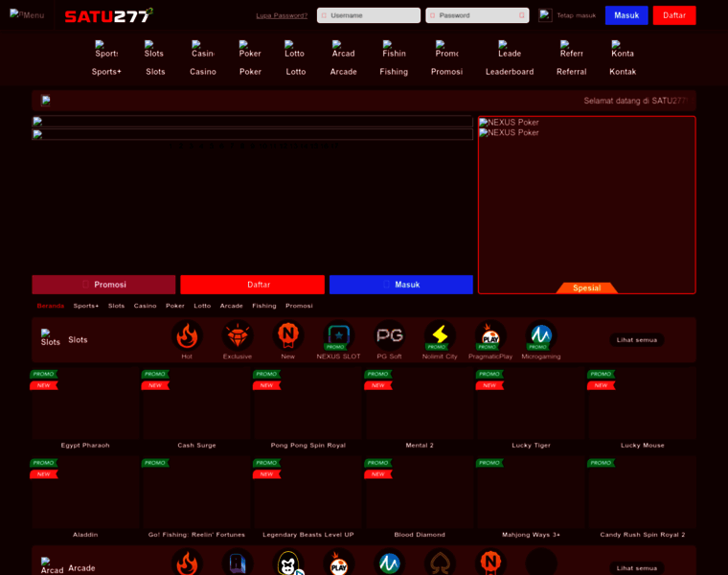728x575 pixels.
Task: Open the spade provider icon in Arcade row
Action: pos(440,563)
